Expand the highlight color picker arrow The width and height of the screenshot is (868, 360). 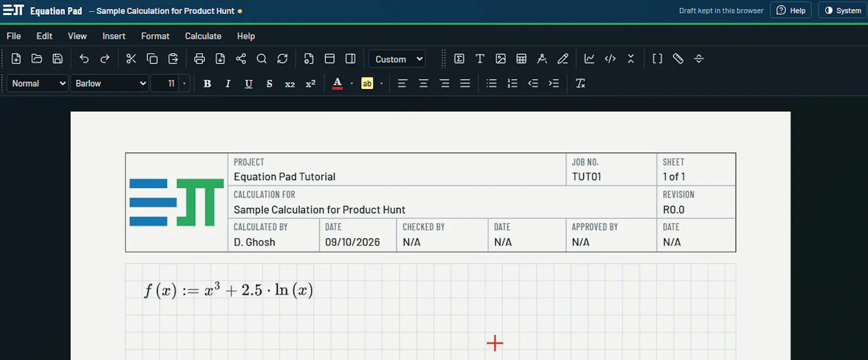[x=381, y=83]
